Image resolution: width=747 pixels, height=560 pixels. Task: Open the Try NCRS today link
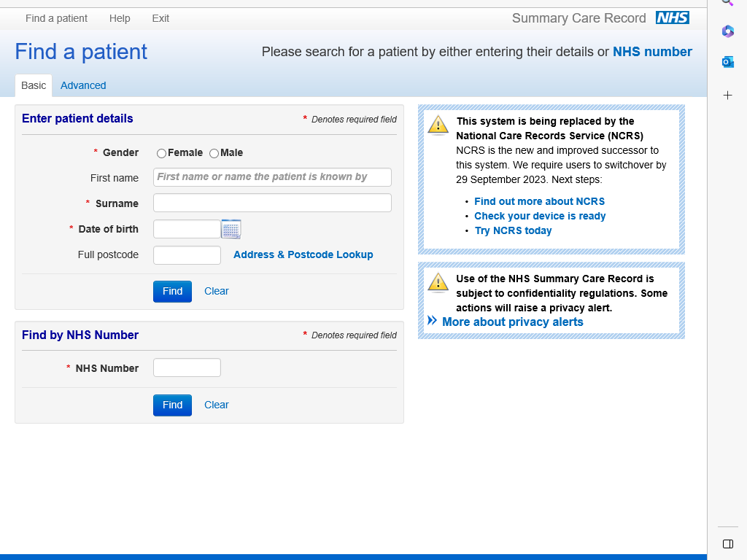coord(513,231)
